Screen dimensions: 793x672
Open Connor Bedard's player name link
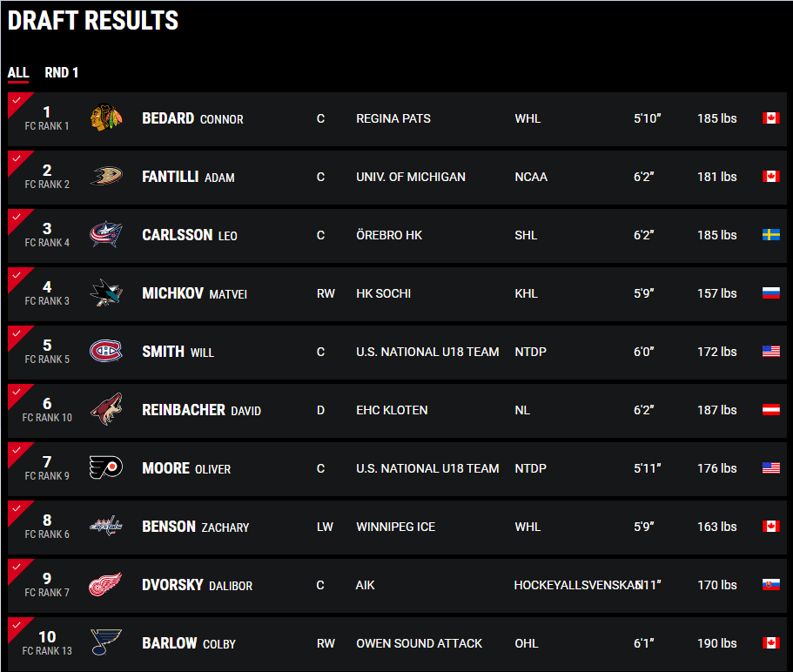point(192,118)
